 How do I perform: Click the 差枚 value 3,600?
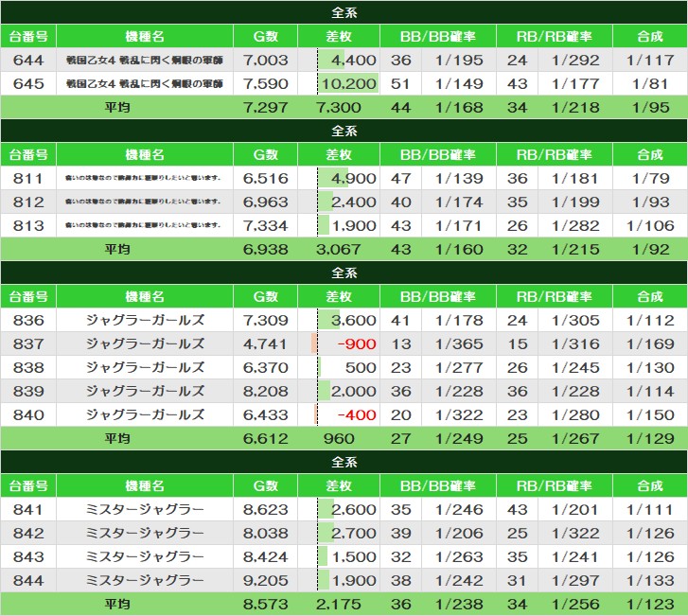click(x=354, y=320)
